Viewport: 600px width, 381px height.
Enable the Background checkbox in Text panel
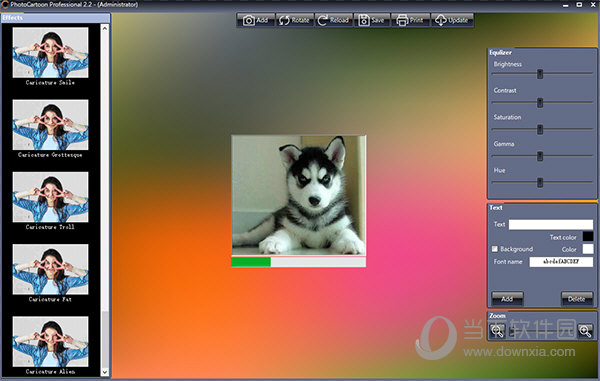pyautogui.click(x=495, y=249)
